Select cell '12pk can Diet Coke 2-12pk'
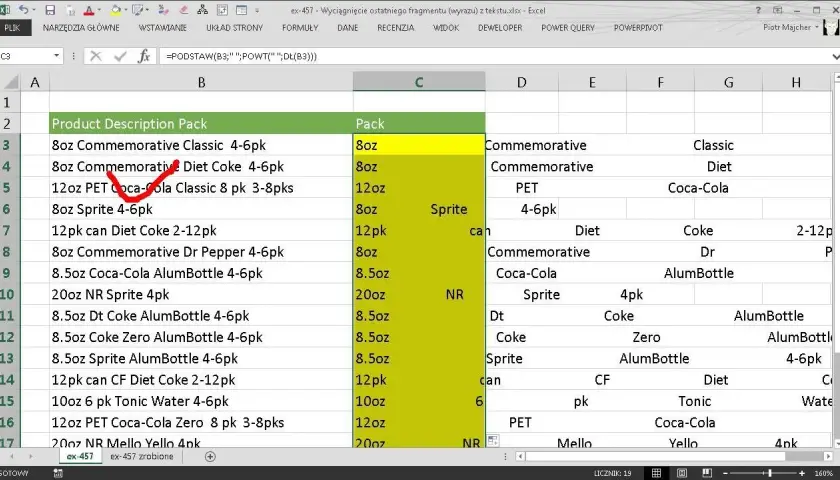840x480 pixels. tap(201, 230)
